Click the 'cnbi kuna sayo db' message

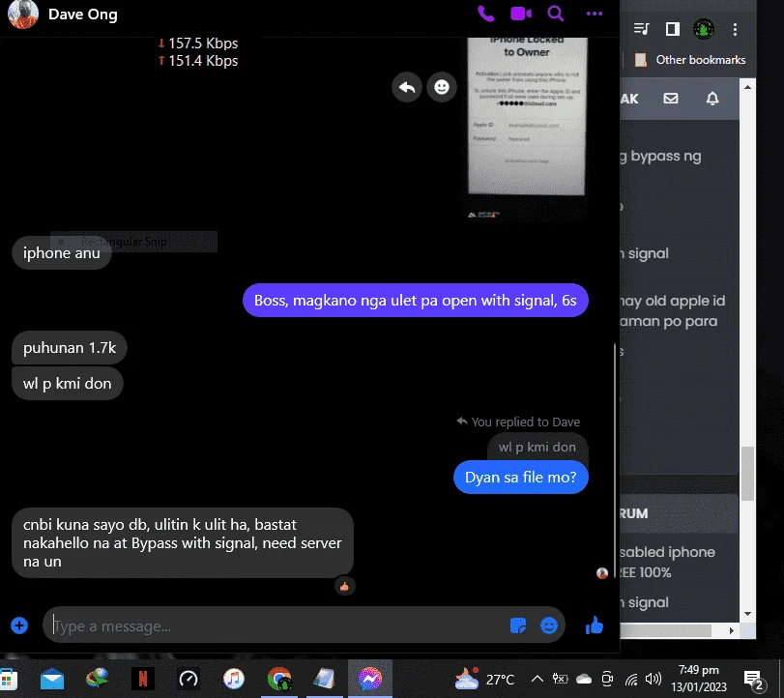coord(183,543)
